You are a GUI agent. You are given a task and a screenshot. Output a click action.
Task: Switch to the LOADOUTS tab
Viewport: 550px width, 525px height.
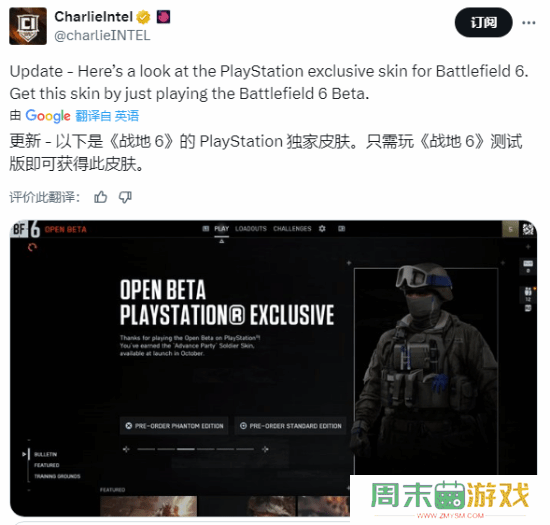(251, 229)
